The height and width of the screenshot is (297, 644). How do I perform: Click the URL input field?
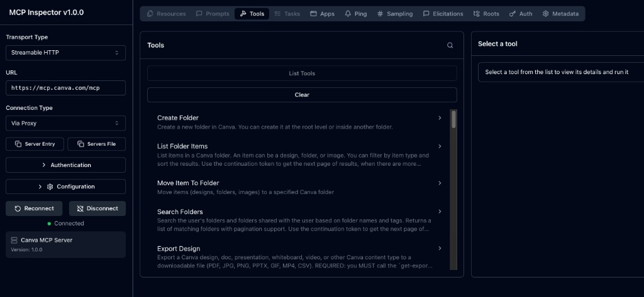(65, 88)
